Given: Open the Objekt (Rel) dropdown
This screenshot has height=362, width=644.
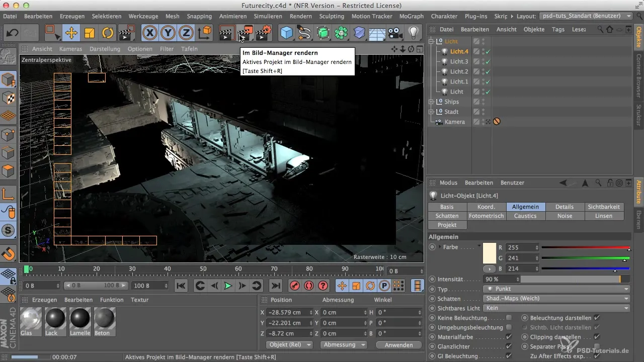Looking at the screenshot, I should click(x=289, y=345).
